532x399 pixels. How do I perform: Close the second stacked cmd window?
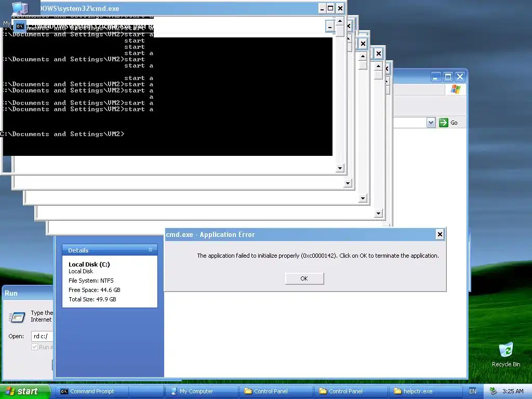pyautogui.click(x=349, y=26)
